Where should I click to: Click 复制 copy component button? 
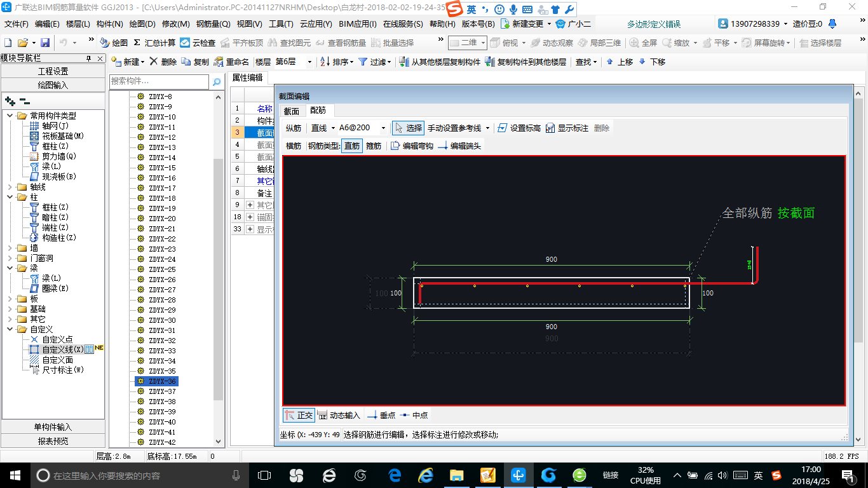pos(195,62)
